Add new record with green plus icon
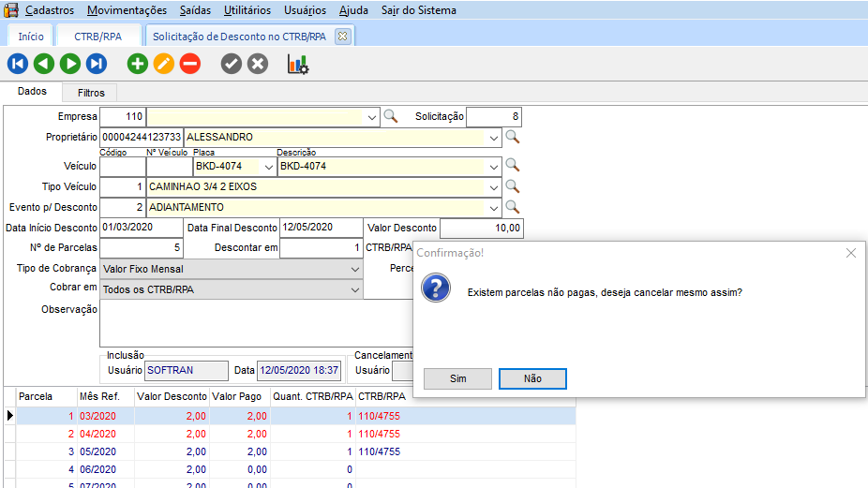The width and height of the screenshot is (868, 488). tap(138, 64)
